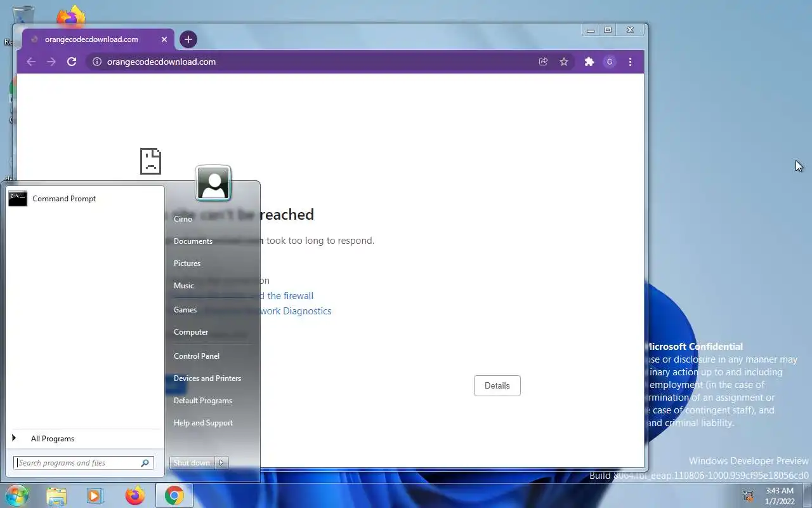The image size is (812, 508).
Task: Click the Chrome address bar URL
Action: [161, 62]
